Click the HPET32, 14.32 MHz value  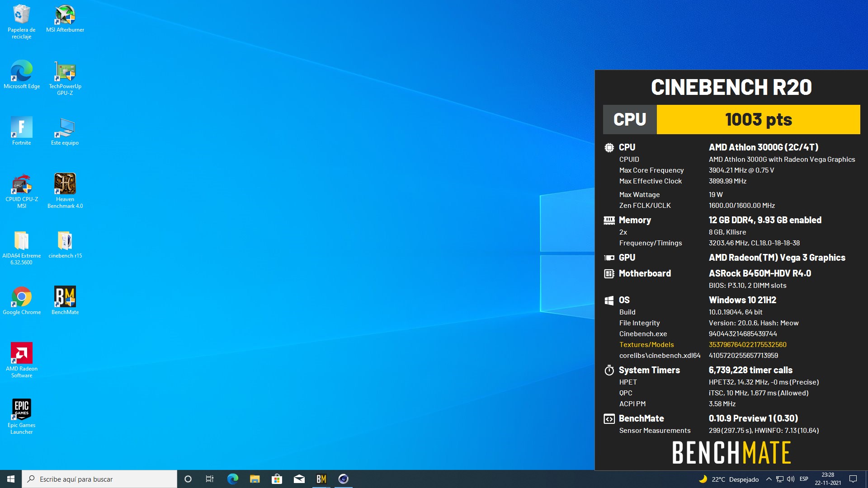[x=764, y=382]
